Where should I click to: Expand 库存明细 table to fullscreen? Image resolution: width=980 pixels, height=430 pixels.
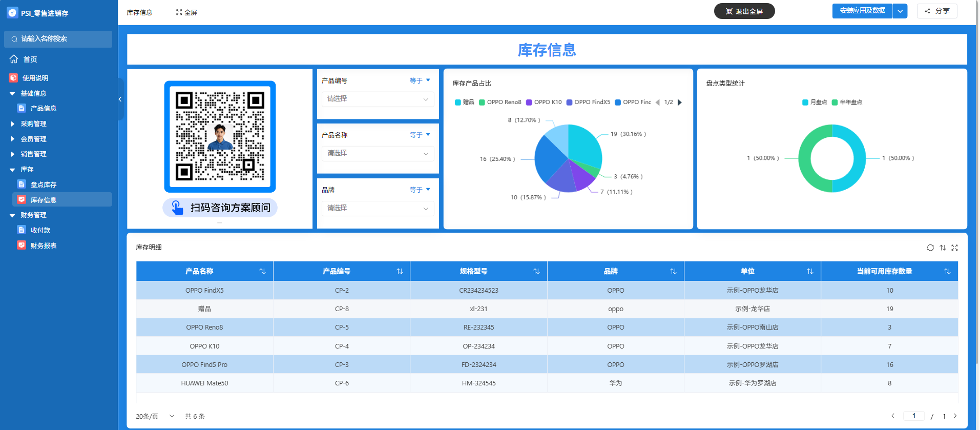pyautogui.click(x=954, y=248)
